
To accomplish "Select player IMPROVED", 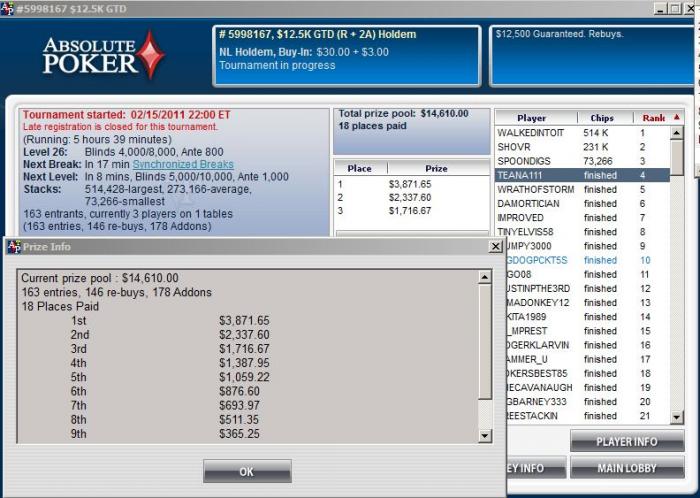I will pos(582,218).
